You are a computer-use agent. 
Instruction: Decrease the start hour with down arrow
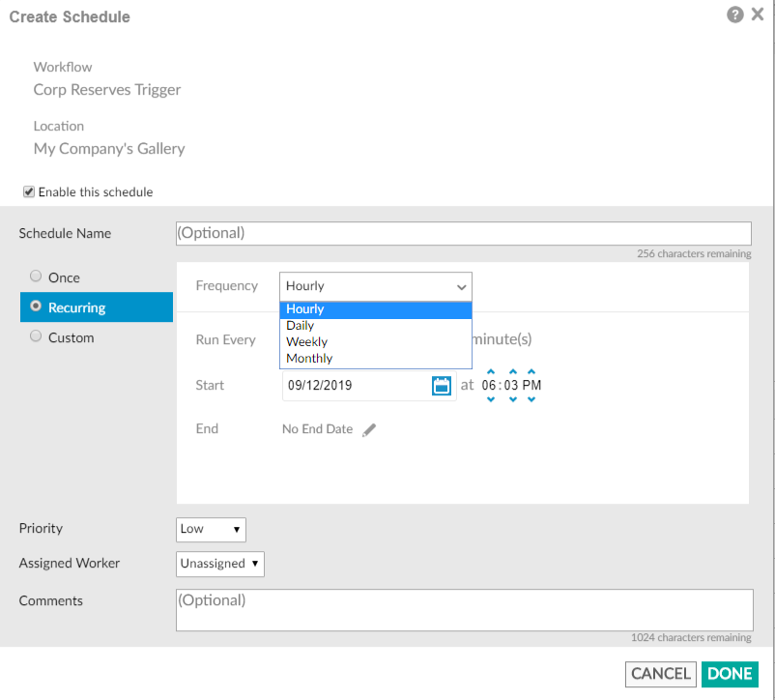[490, 399]
